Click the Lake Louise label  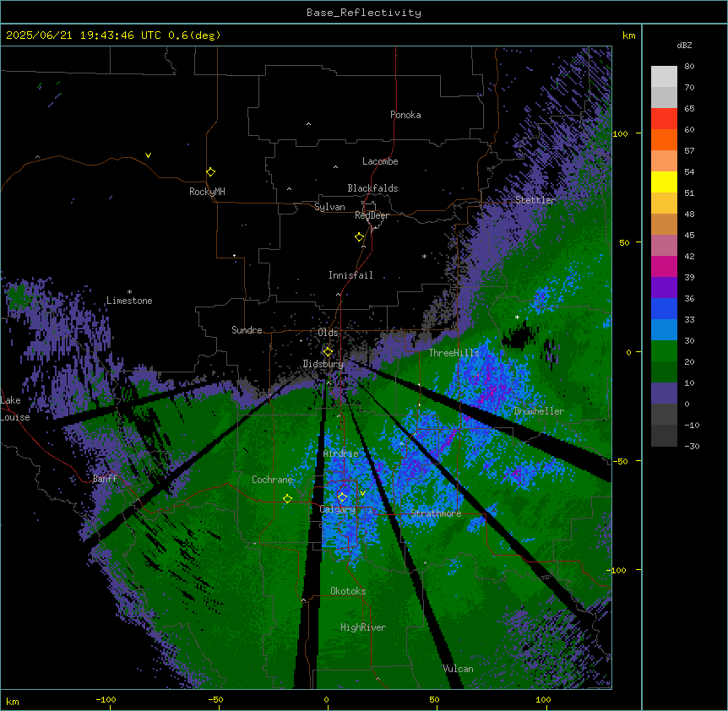[x=15, y=409]
